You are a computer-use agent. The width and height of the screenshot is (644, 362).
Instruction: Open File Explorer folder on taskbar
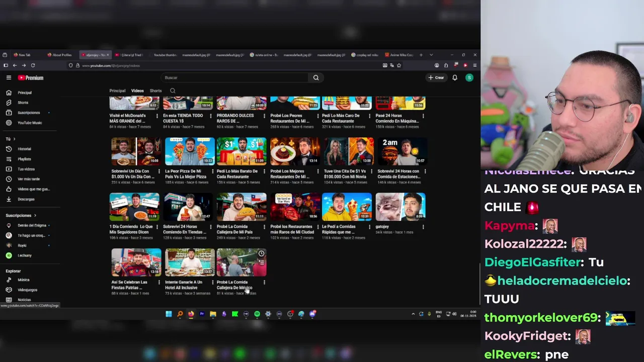[213, 314]
